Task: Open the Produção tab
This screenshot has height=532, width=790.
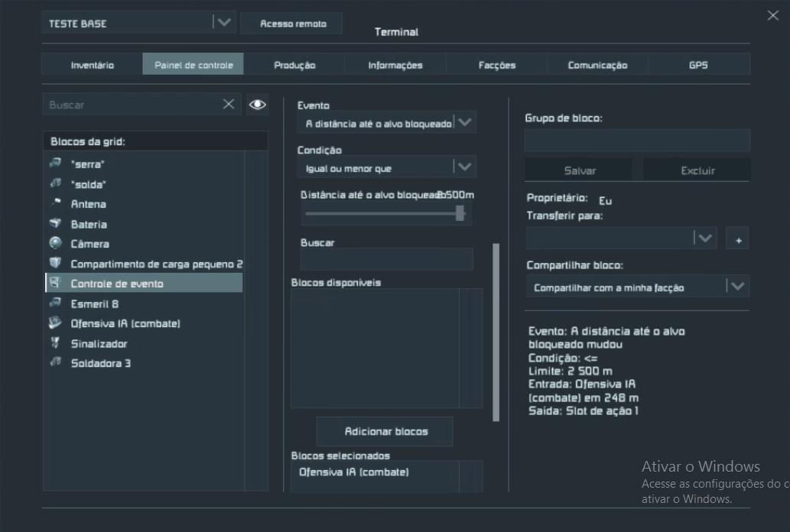Action: 294,65
